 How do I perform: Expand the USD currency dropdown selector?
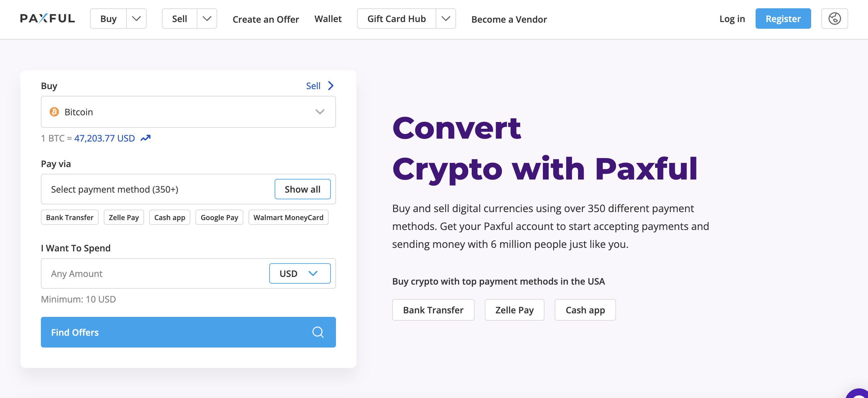[x=300, y=273]
